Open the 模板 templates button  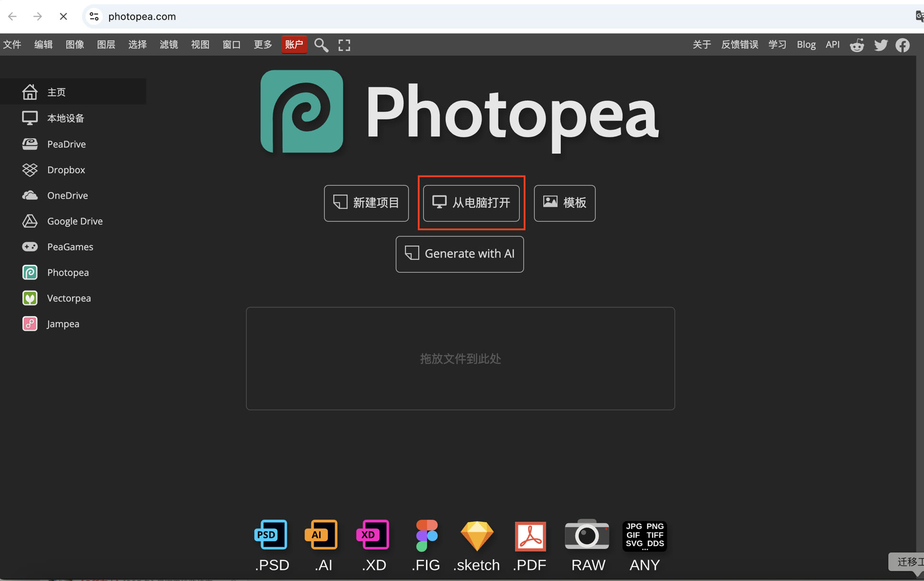point(564,203)
